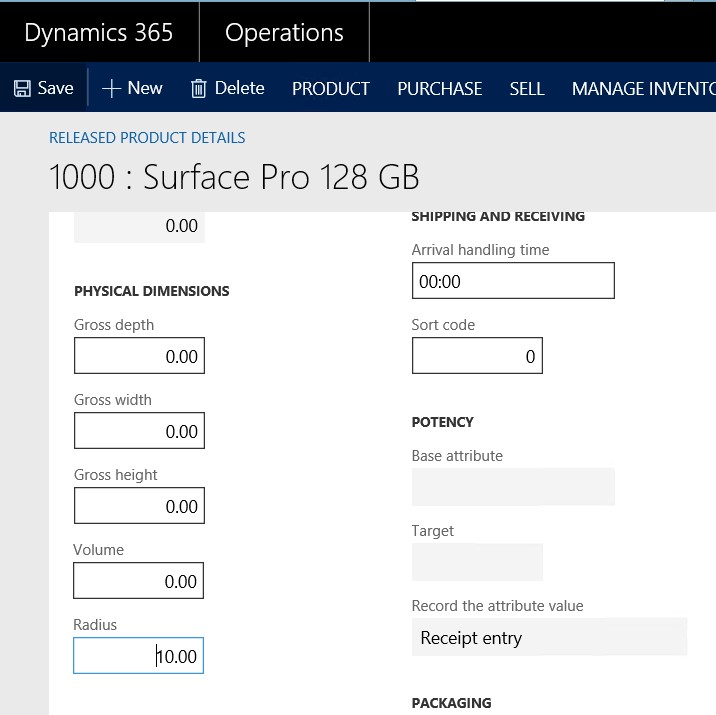Viewport: 716px width, 715px height.
Task: Open the SELL menu tab
Action: coord(526,89)
